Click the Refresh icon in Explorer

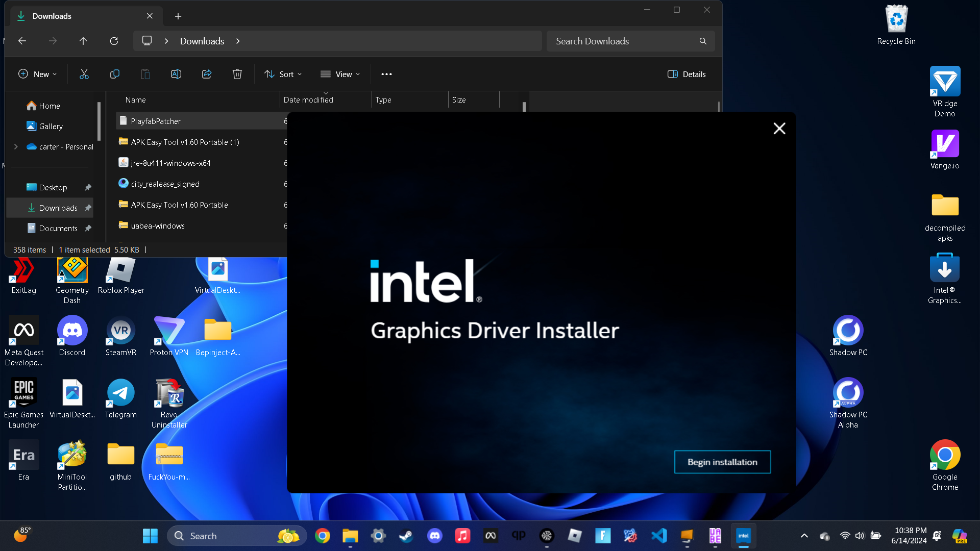click(x=114, y=41)
